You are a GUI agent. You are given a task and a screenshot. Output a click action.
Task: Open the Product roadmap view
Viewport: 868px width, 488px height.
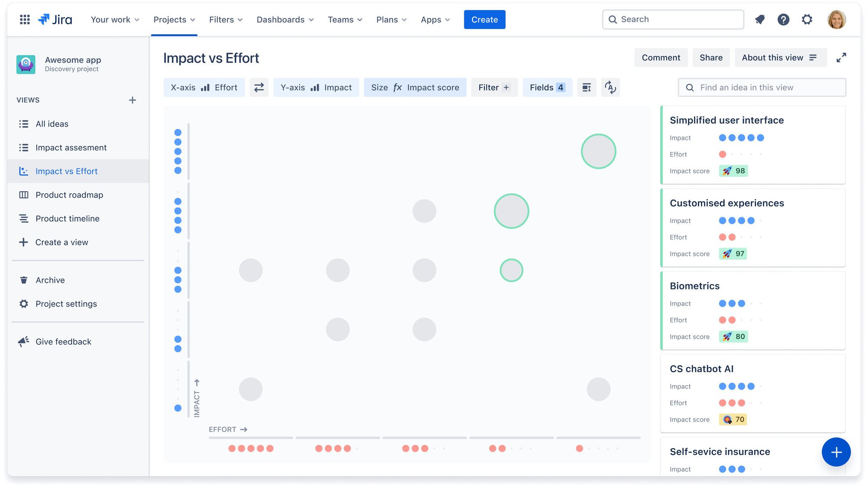[78, 195]
